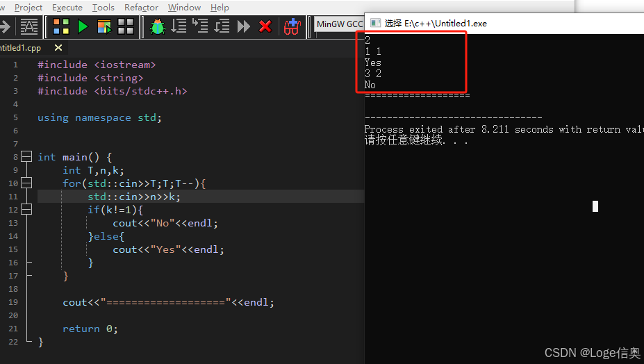Click the 'if(k!=1){' code line
This screenshot has width=644, height=364.
pos(115,210)
